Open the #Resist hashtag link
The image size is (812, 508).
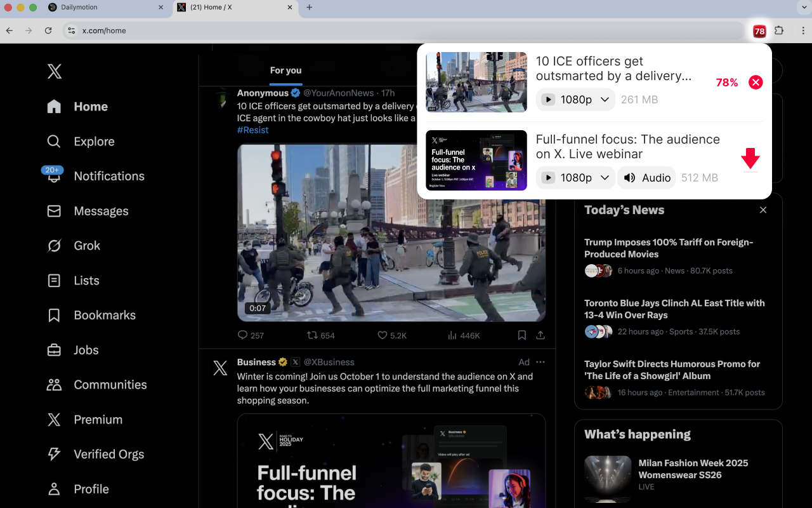pyautogui.click(x=252, y=130)
